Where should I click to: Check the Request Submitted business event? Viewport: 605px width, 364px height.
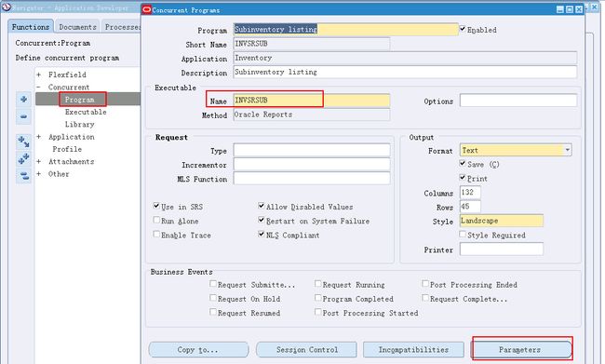tap(212, 284)
